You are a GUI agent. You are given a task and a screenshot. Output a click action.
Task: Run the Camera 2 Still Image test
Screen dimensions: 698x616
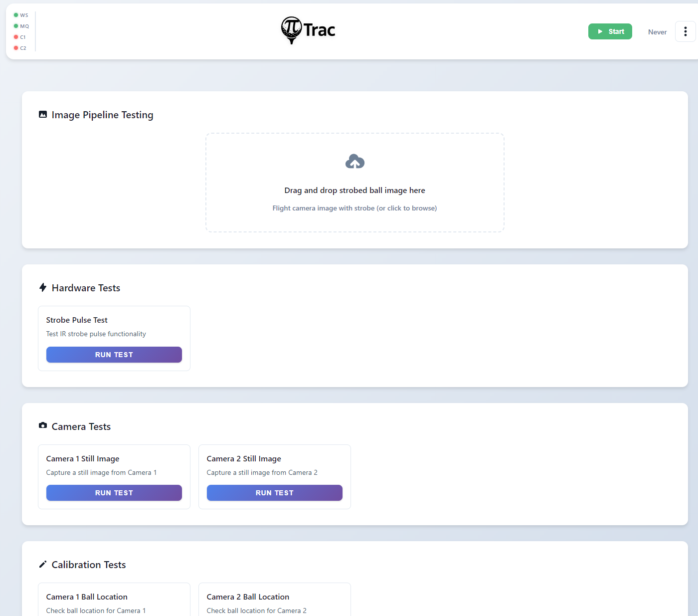pyautogui.click(x=274, y=493)
